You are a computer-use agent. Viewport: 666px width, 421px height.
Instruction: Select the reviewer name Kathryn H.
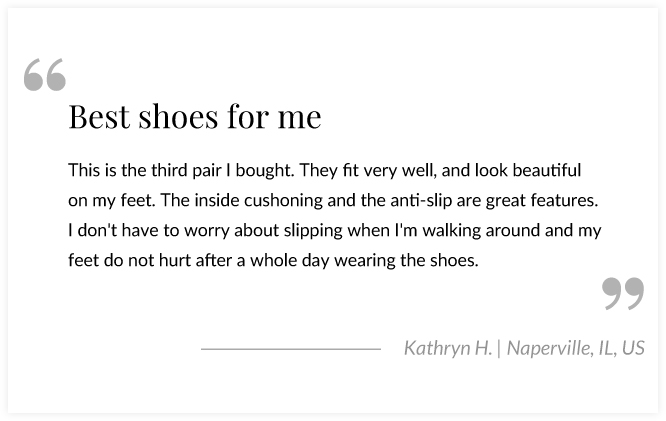pos(448,348)
